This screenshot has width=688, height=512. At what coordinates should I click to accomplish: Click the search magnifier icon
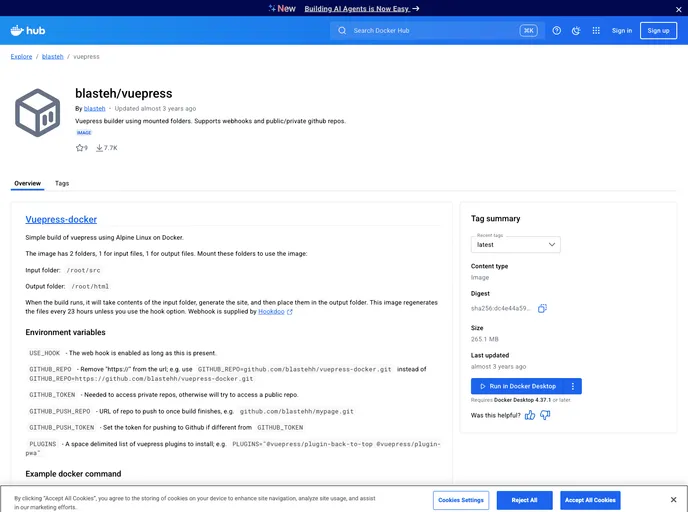pos(342,30)
